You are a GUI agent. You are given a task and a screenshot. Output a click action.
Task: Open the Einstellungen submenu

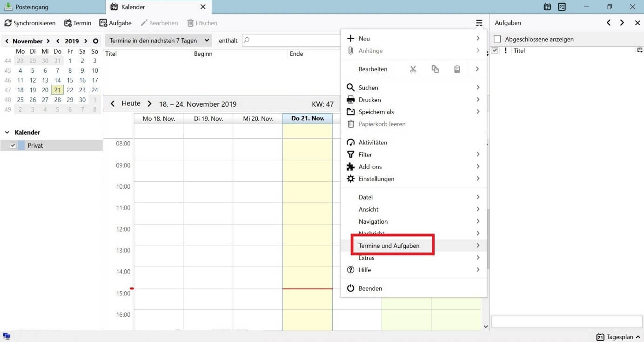click(x=414, y=179)
